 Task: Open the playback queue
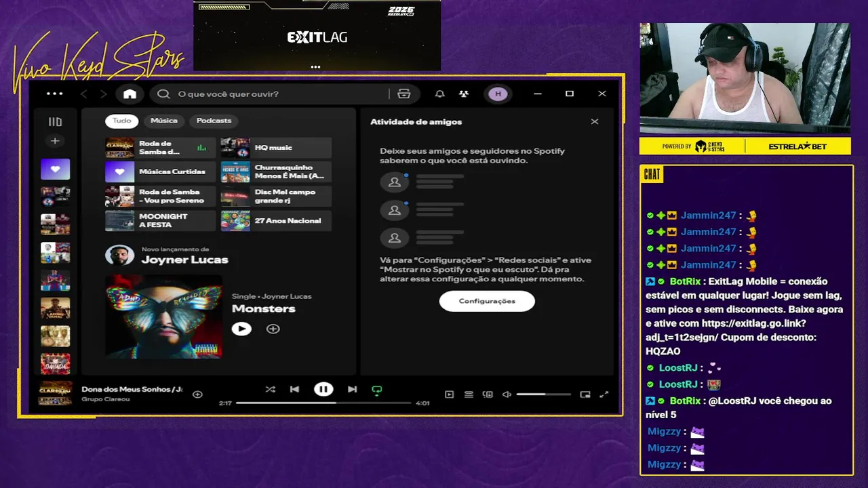[469, 394]
